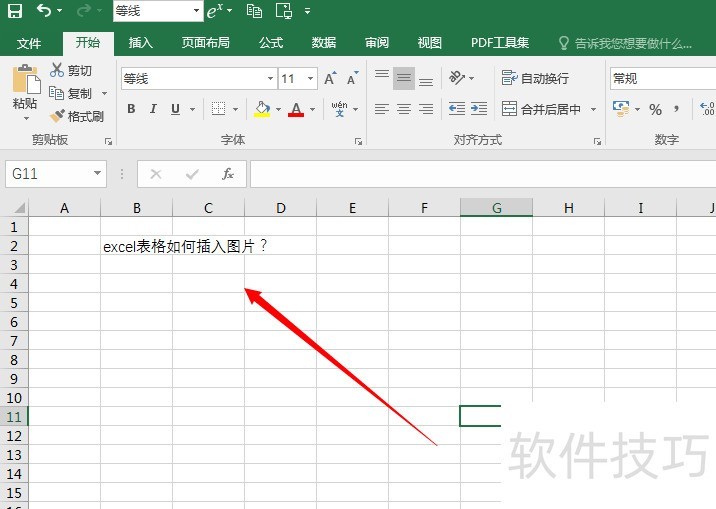Switch to 视图 (View) tab
The image size is (716, 509).
[x=430, y=43]
